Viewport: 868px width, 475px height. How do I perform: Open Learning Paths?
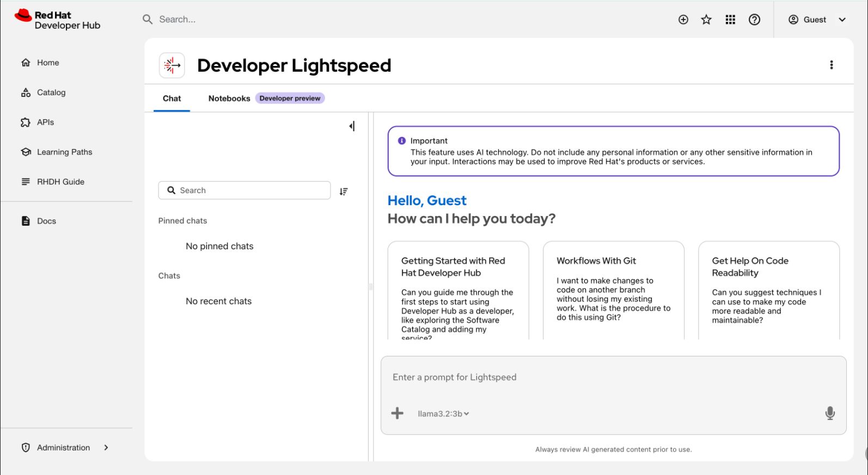[64, 152]
